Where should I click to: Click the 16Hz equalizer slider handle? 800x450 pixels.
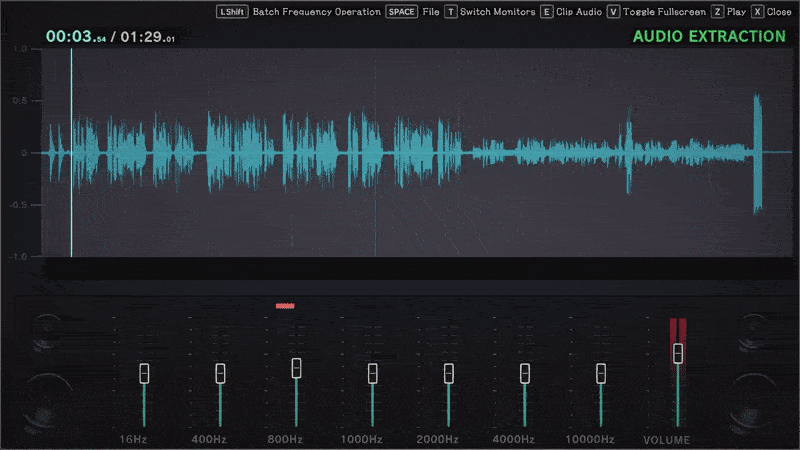(x=144, y=373)
